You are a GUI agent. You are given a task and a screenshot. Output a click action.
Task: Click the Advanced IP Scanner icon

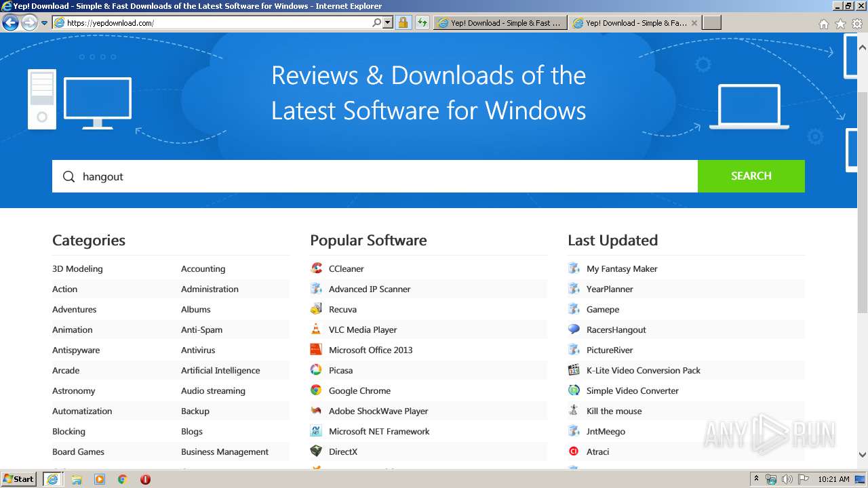point(316,289)
